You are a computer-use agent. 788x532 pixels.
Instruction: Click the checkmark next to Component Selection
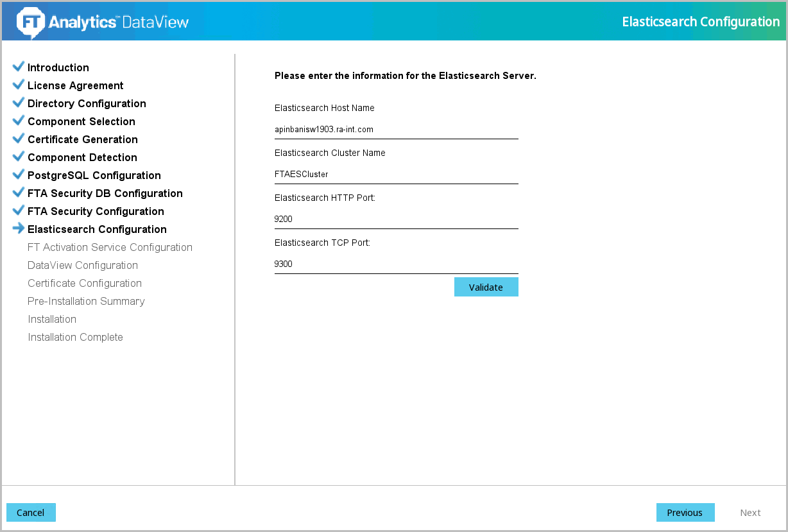pos(18,121)
